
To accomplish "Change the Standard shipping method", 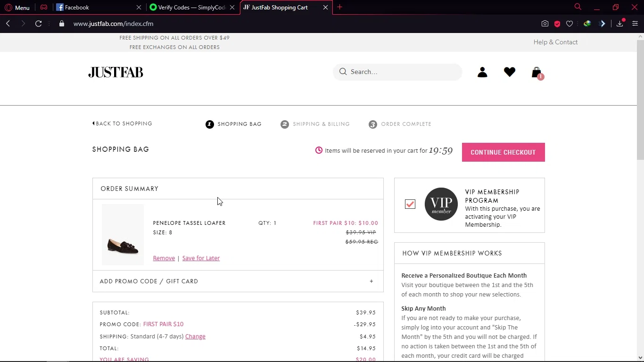I will [x=195, y=337].
